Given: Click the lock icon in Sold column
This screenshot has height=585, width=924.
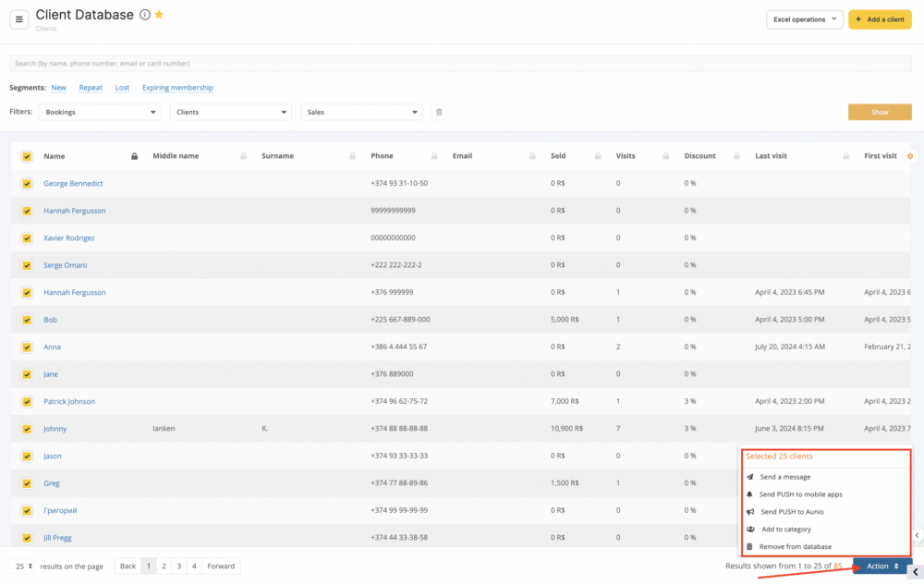Looking at the screenshot, I should (x=598, y=156).
